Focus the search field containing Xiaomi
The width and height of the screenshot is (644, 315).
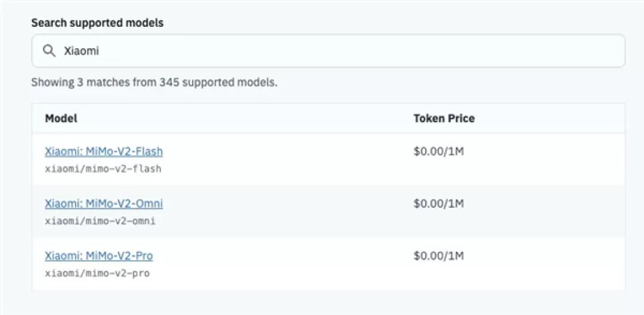coord(328,51)
